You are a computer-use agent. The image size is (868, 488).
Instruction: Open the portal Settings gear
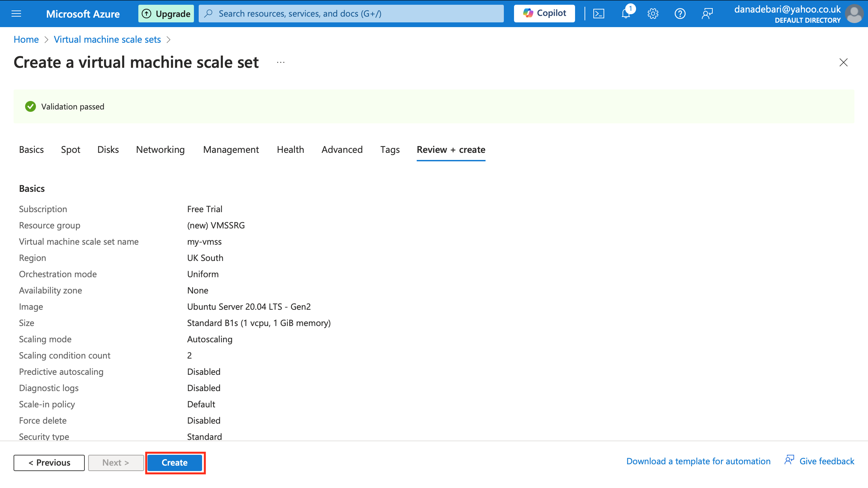pos(653,14)
